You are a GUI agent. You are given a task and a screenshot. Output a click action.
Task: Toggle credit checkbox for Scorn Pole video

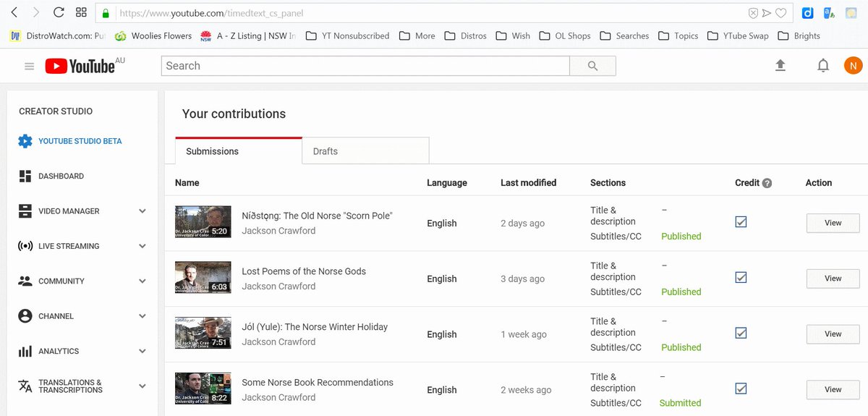tap(741, 222)
